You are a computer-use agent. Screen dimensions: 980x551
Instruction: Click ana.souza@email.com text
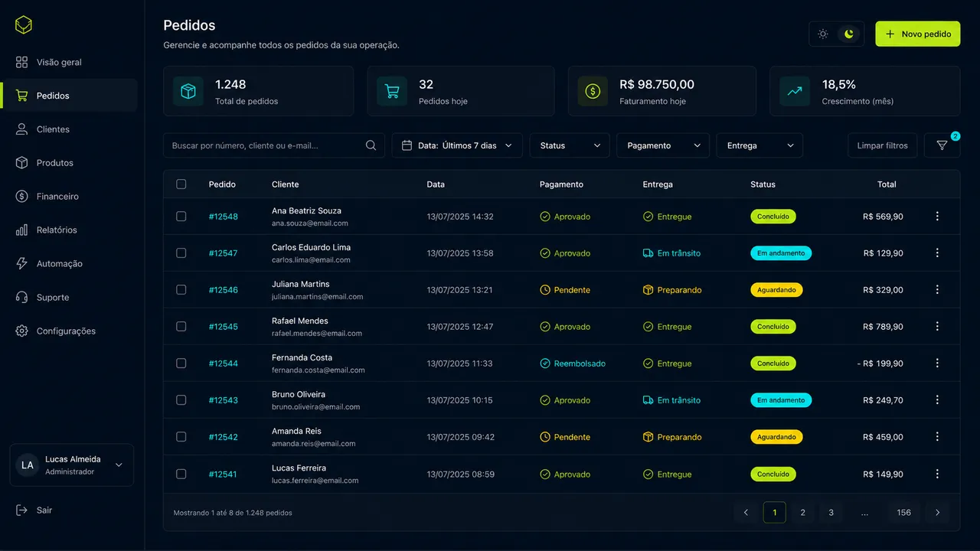(x=310, y=223)
